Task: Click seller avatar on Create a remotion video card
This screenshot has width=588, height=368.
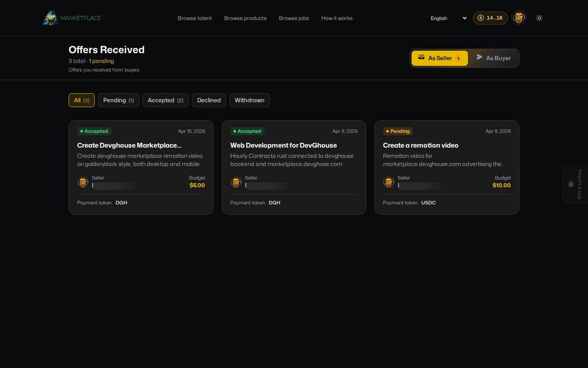Action: point(389,182)
